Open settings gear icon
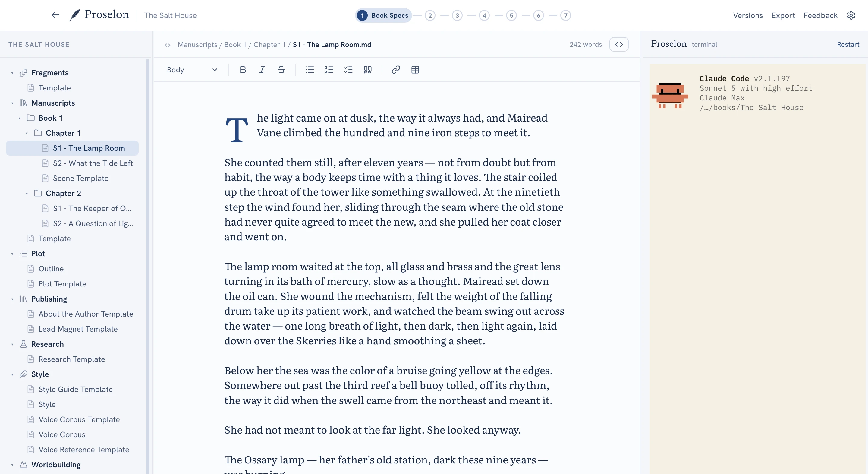This screenshot has width=868, height=474. pyautogui.click(x=851, y=15)
